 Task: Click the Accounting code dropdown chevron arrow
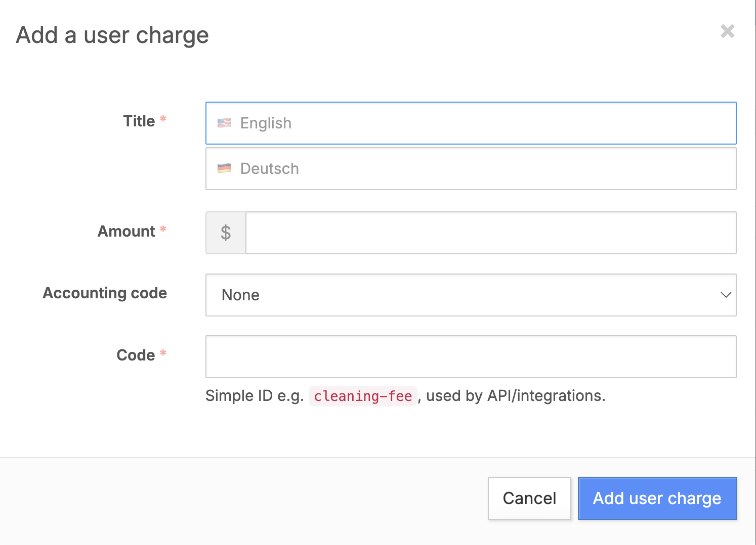[726, 295]
